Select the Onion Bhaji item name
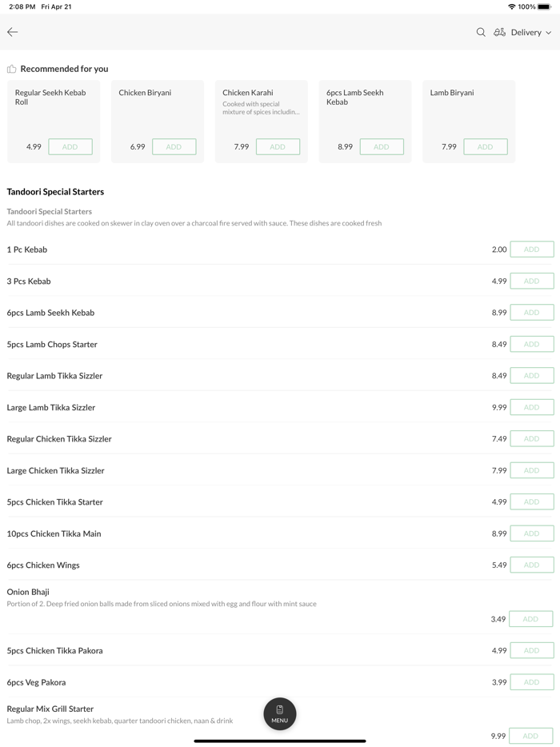The height and width of the screenshot is (747, 560). point(28,592)
